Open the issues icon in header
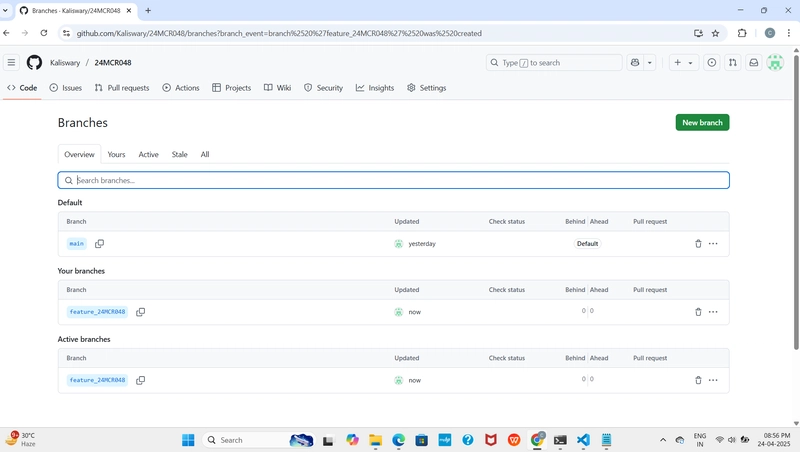Viewport: 800px width, 452px height. (712, 63)
